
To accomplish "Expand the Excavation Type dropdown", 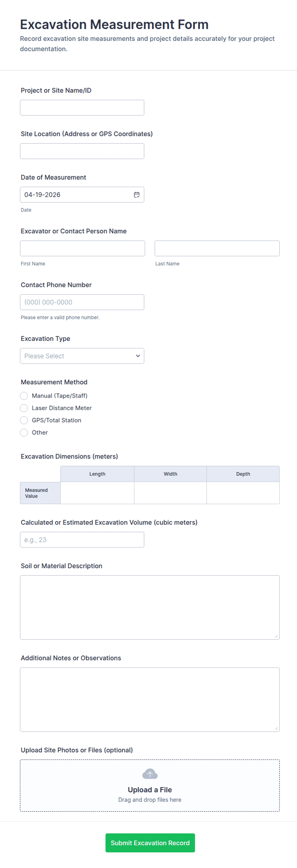I will [x=82, y=356].
